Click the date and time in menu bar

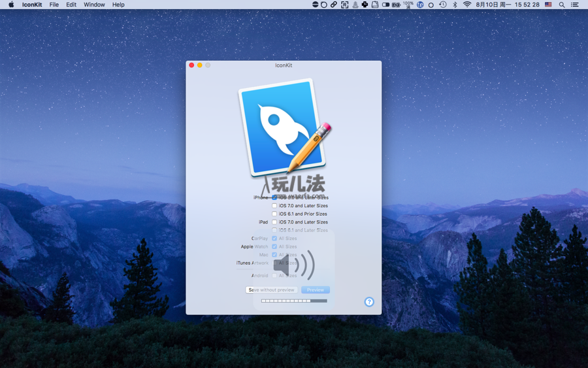pyautogui.click(x=508, y=5)
